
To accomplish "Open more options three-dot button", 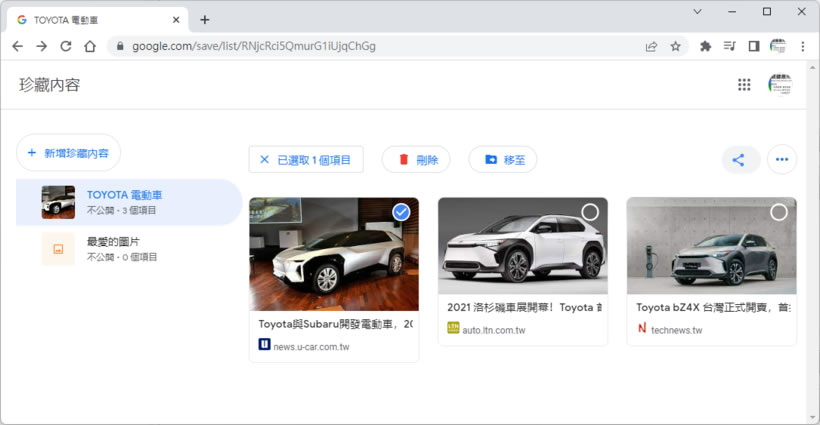I will click(782, 159).
